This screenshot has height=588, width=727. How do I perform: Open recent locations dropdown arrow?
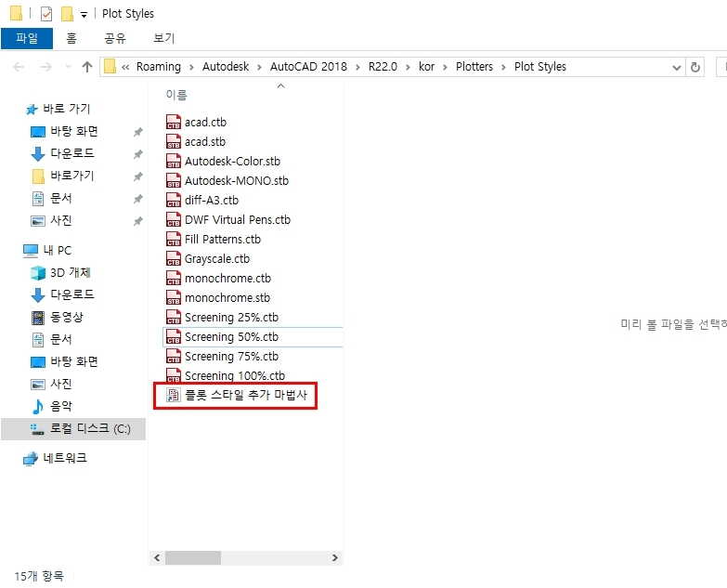point(68,67)
